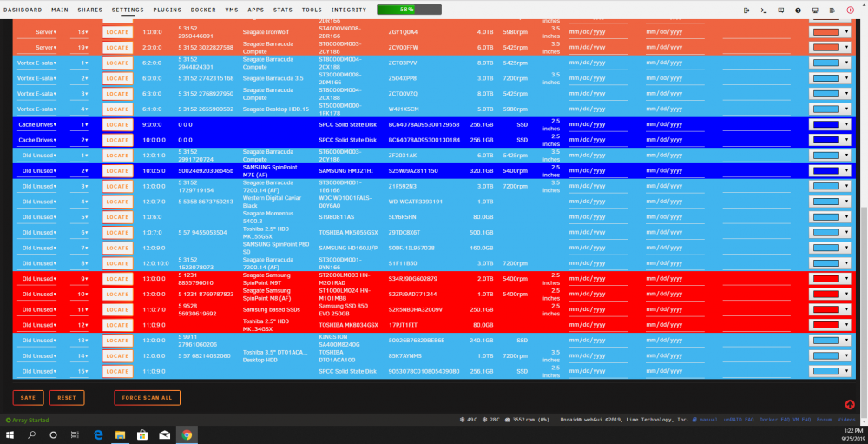This screenshot has width=868, height=444.
Task: Open the VMS tab
Action: click(232, 10)
